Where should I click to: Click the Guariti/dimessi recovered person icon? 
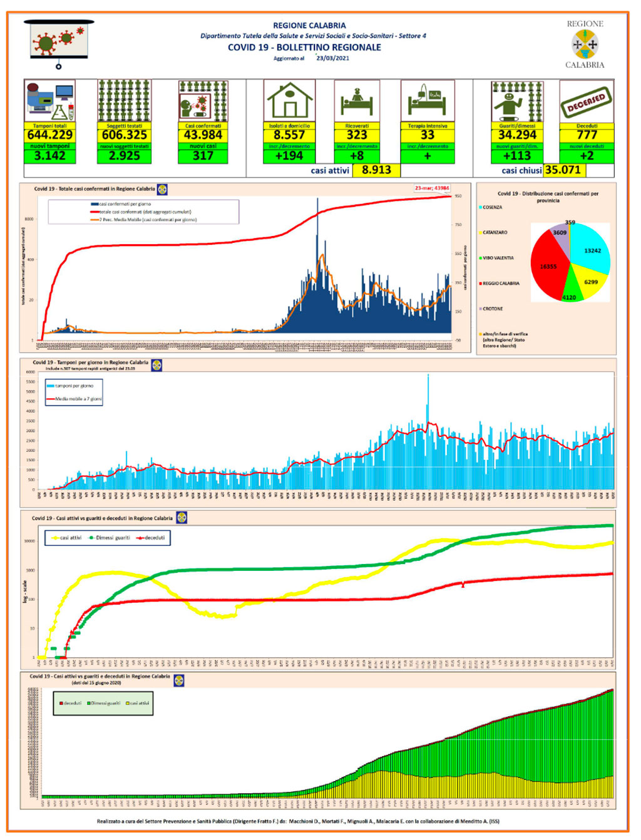pyautogui.click(x=517, y=101)
